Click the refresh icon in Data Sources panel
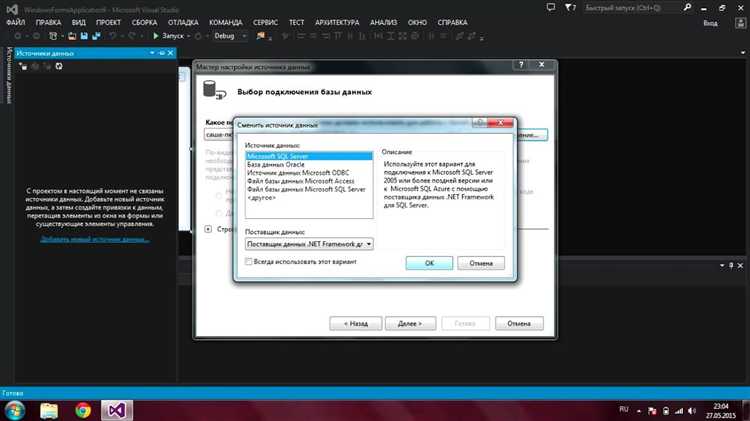Viewport: 750px width, 421px height. (x=59, y=67)
